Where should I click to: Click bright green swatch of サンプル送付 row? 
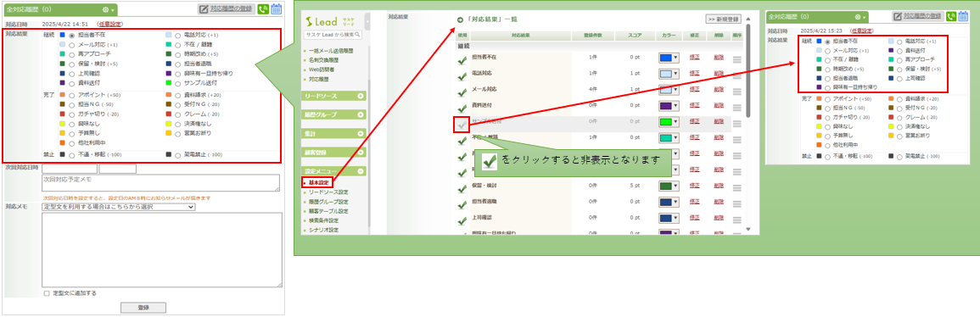point(665,122)
